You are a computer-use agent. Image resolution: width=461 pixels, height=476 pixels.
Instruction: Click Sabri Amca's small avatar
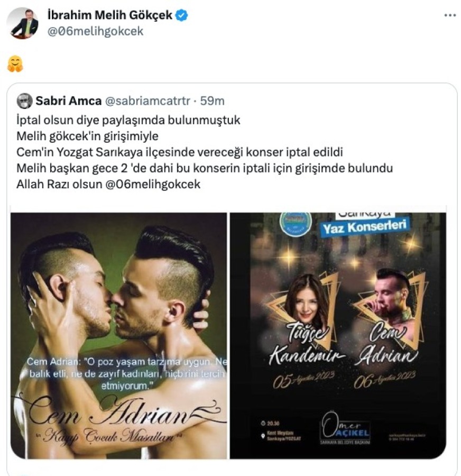point(24,101)
